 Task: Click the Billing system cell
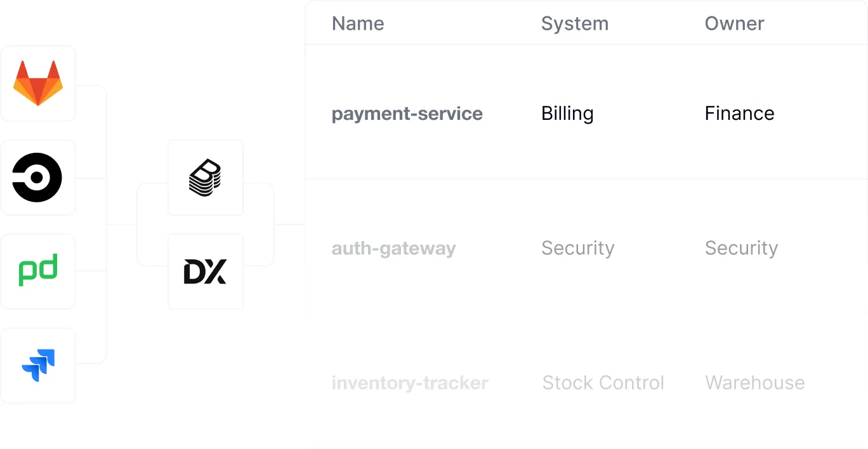567,114
